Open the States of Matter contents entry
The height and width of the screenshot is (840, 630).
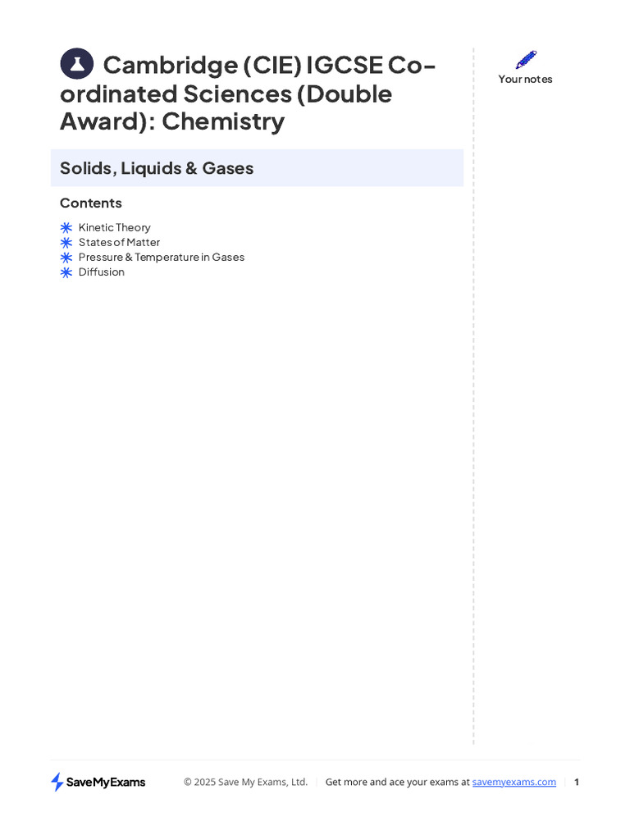coord(120,243)
